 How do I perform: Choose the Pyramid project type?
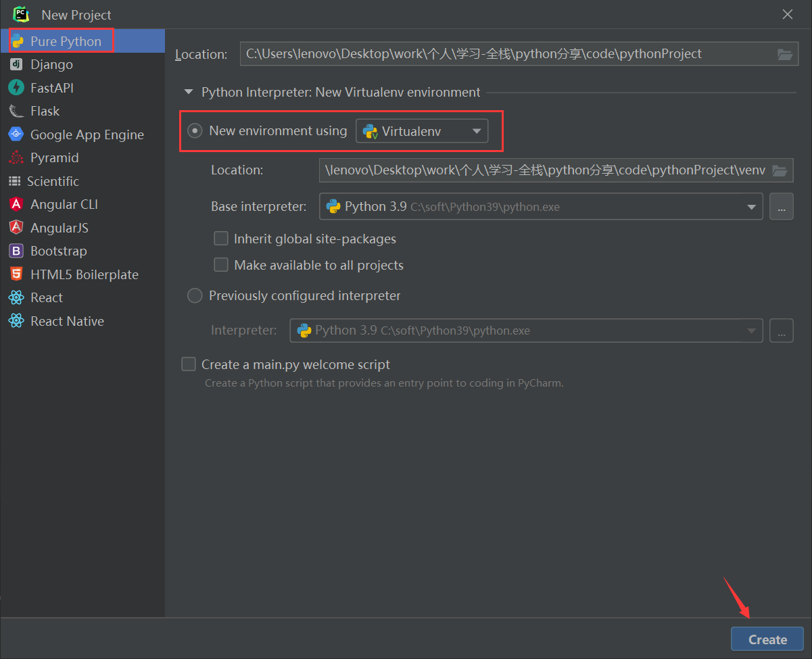click(82, 157)
